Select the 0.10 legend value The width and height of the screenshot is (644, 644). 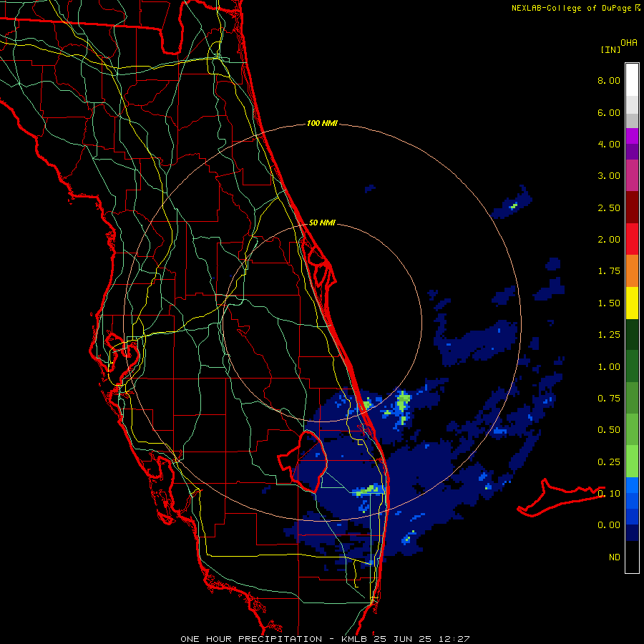[x=609, y=494]
